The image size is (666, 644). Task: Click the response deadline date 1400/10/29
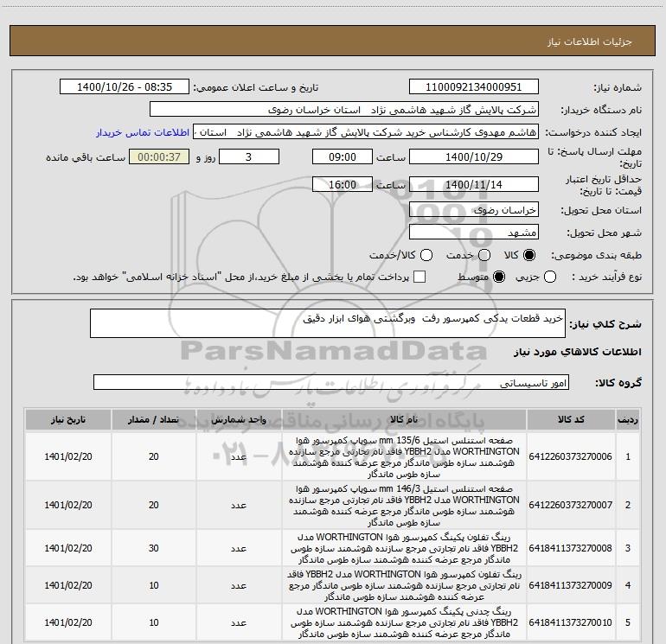point(473,157)
